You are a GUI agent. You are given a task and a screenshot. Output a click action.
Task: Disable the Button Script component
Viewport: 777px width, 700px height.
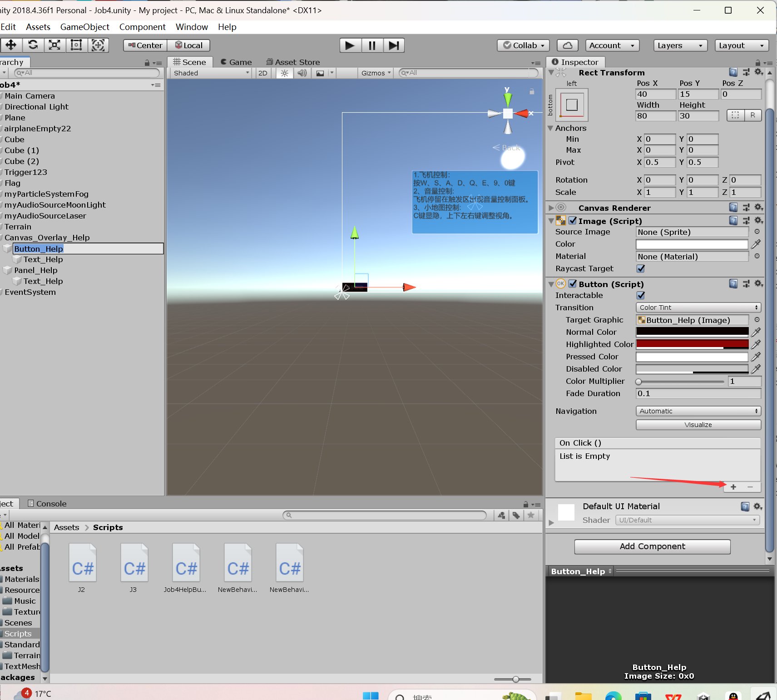[573, 284]
